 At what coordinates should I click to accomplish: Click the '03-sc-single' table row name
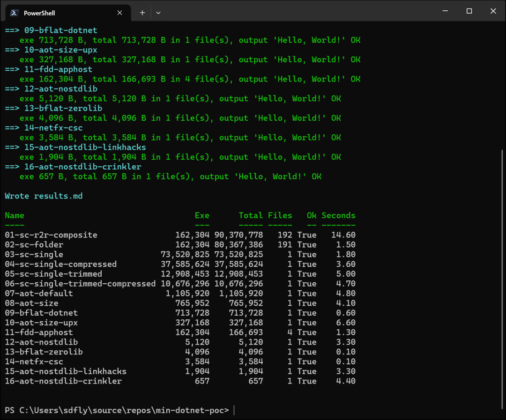(34, 254)
